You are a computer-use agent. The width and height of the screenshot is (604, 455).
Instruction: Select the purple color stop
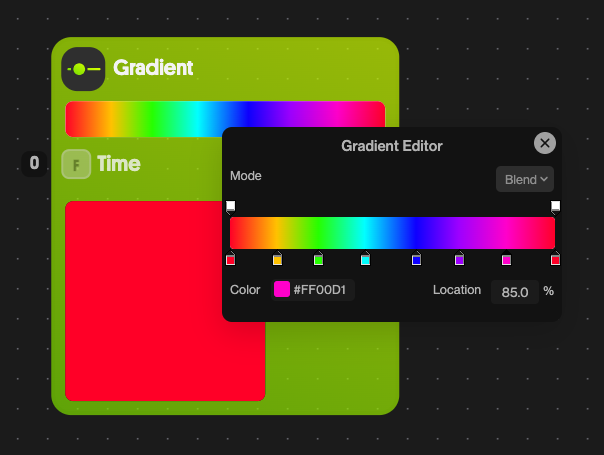tap(459, 260)
